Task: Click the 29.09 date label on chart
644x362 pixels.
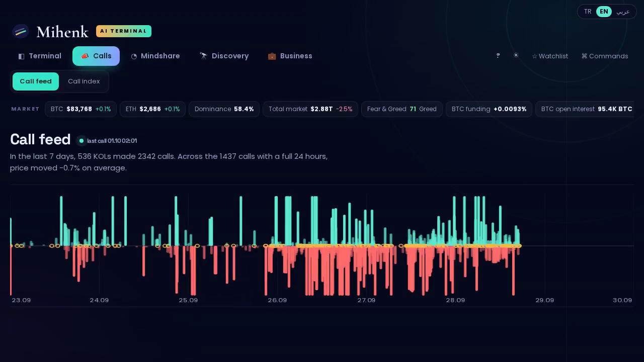Action: click(544, 300)
